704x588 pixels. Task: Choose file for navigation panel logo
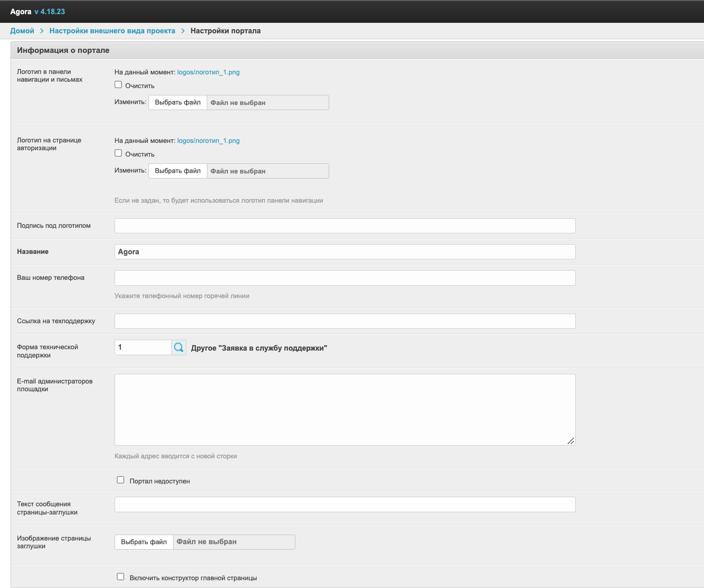[178, 102]
